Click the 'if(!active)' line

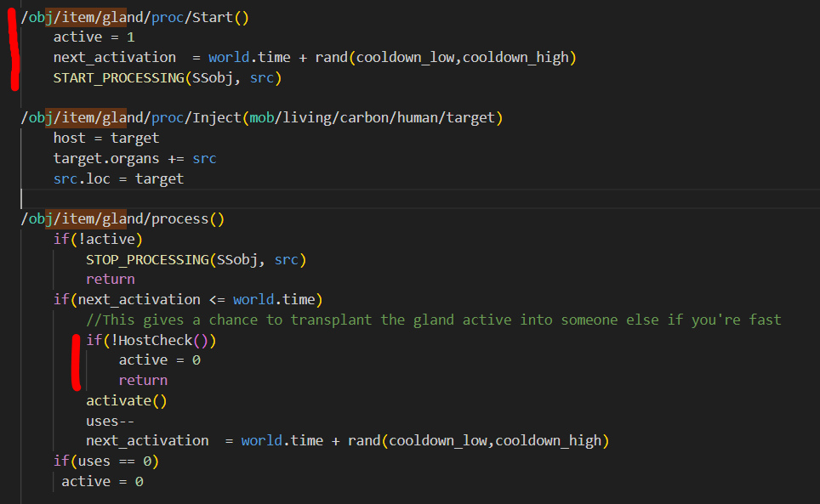tap(98, 239)
